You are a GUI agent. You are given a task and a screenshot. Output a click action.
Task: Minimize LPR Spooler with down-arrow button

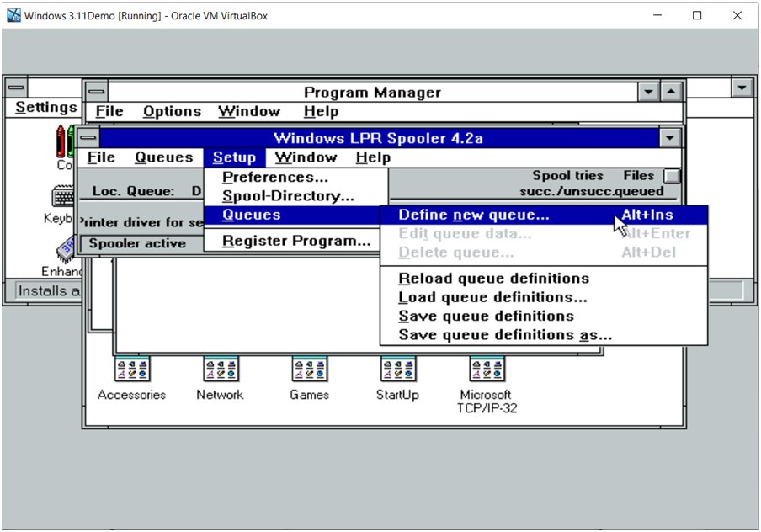point(670,138)
